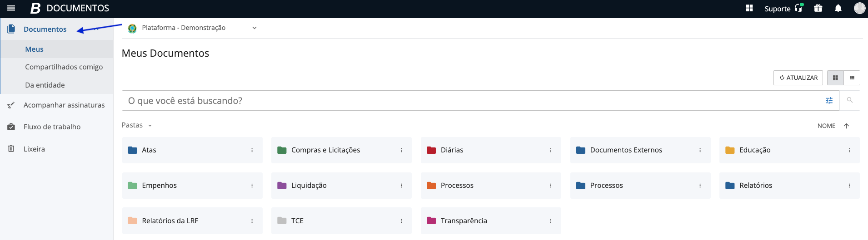Click the user avatar icon
Screen dimensions: 868x240
859,8
